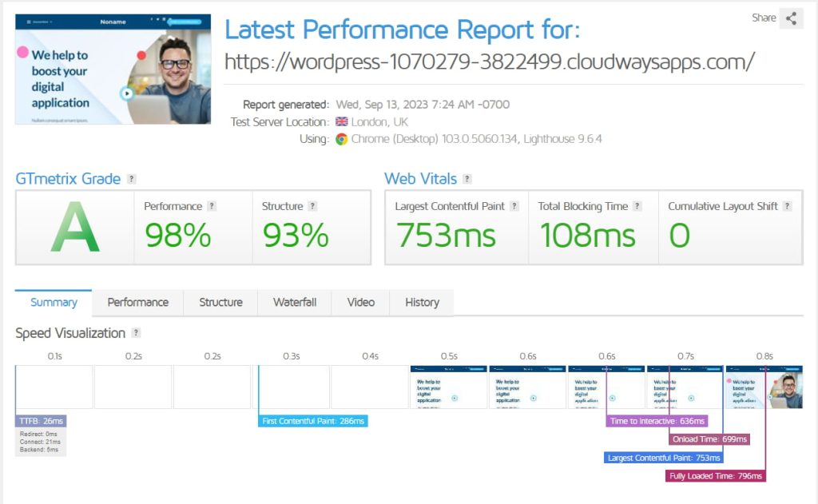Click the Chrome browser icon

click(342, 139)
